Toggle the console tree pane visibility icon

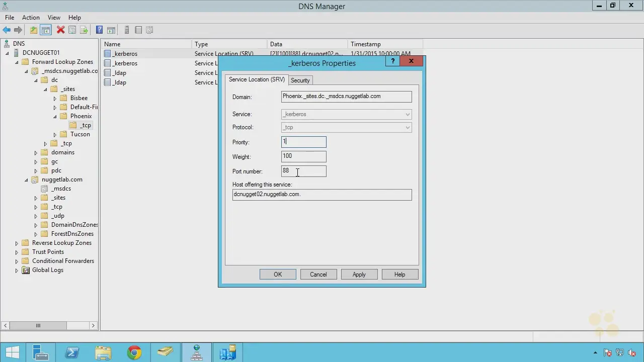pyautogui.click(x=46, y=30)
